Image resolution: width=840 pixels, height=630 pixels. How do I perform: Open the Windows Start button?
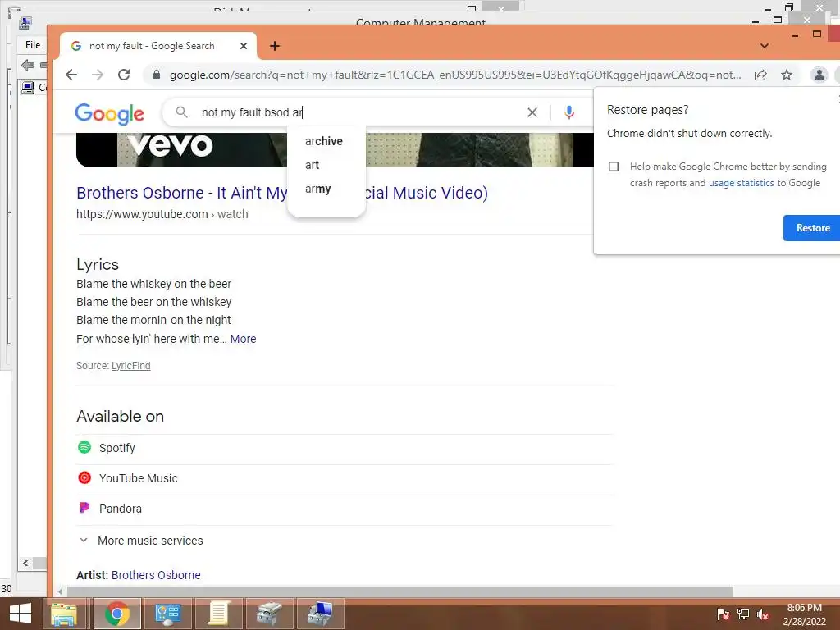pyautogui.click(x=21, y=614)
